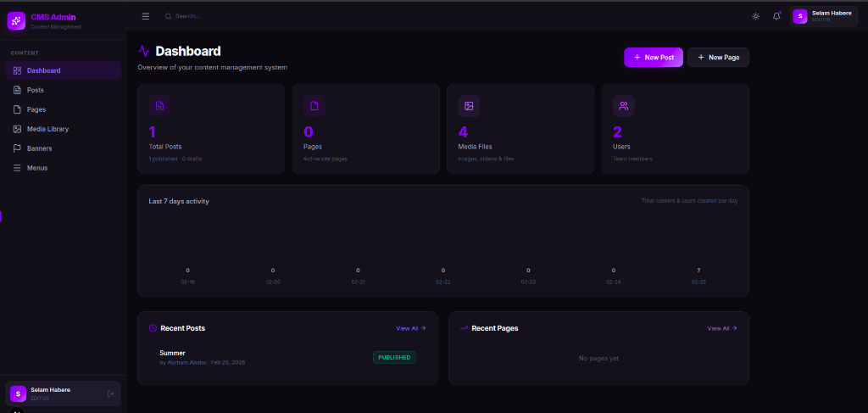Screen dimensions: 868x413
Task: Click View All in Recent Posts
Action: coord(411,328)
